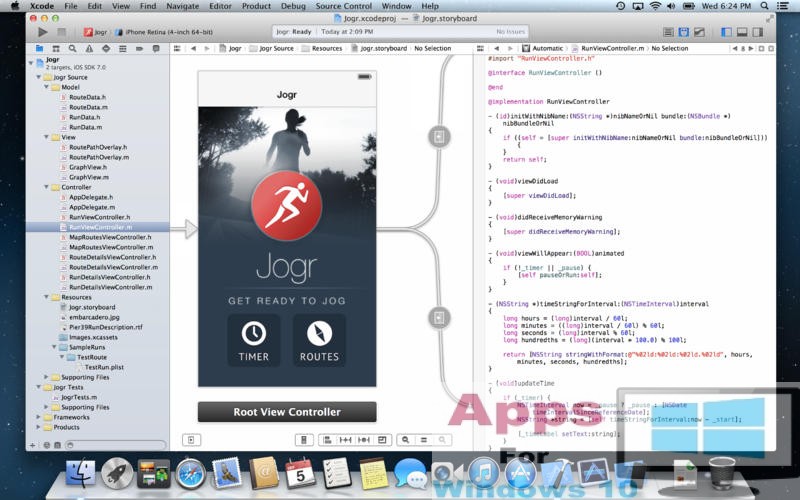Select RouteData.h in navigator
The image size is (800, 500).
88,97
